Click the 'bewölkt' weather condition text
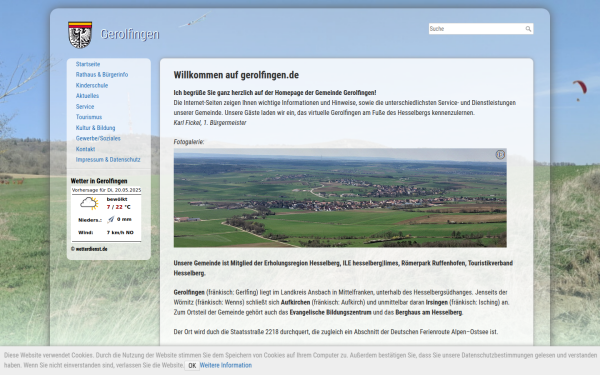 [x=117, y=199]
